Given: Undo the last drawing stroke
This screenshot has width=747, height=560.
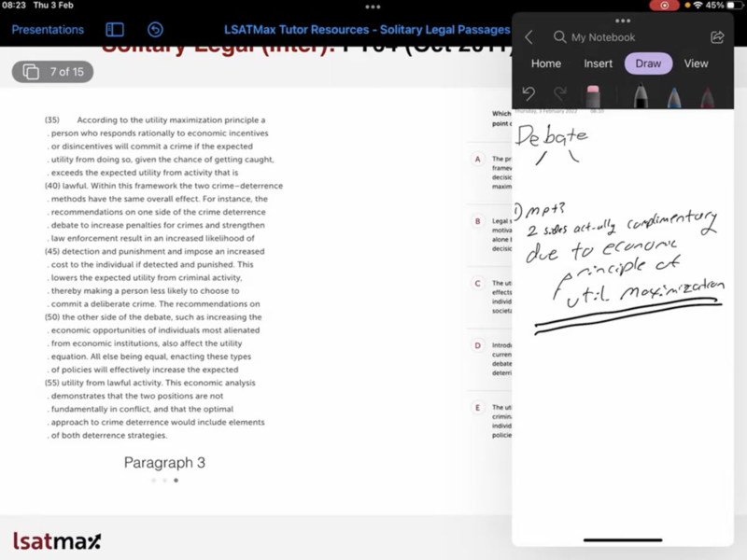Looking at the screenshot, I should (x=529, y=93).
